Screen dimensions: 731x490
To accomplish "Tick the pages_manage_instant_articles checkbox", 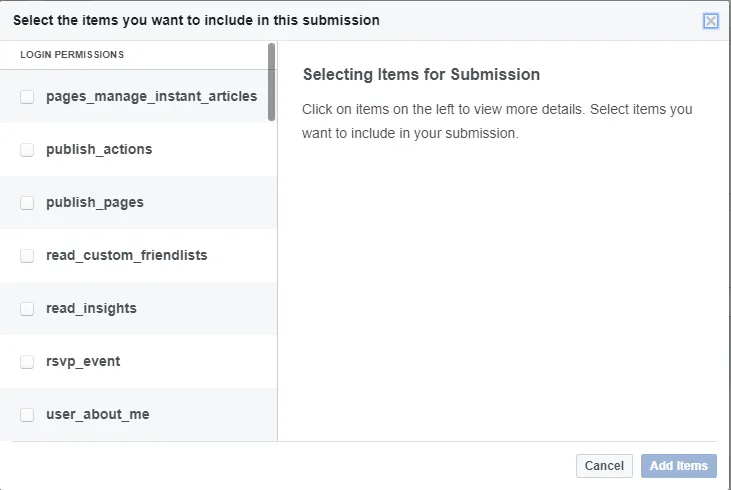I will click(27, 97).
